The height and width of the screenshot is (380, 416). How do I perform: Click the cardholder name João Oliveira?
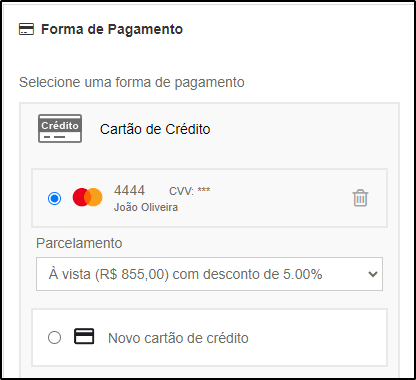(146, 207)
